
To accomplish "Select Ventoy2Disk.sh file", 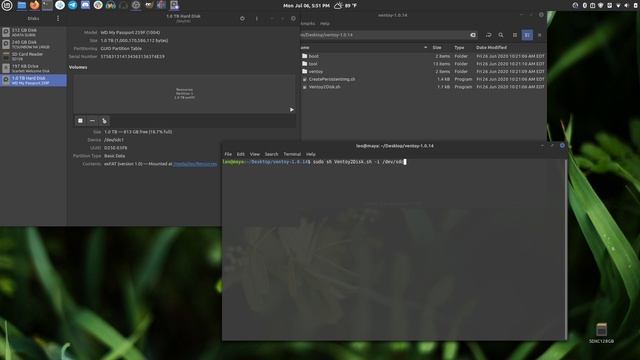I will [x=324, y=87].
